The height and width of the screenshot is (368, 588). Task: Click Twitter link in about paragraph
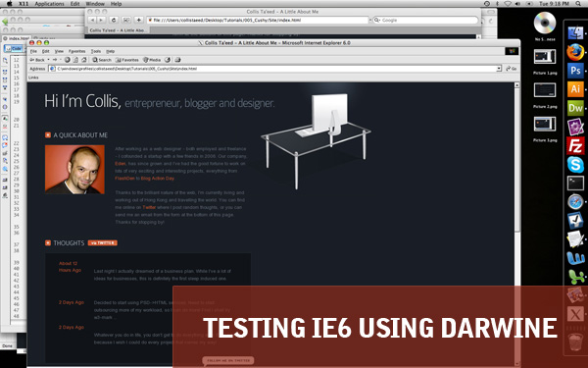pyautogui.click(x=149, y=207)
